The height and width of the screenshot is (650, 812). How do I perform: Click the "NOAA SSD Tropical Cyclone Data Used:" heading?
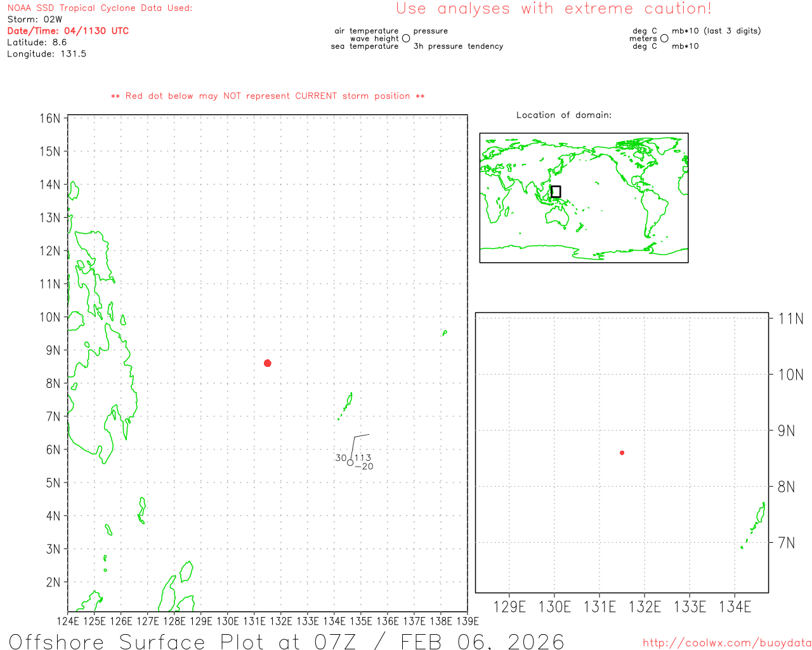coord(100,8)
